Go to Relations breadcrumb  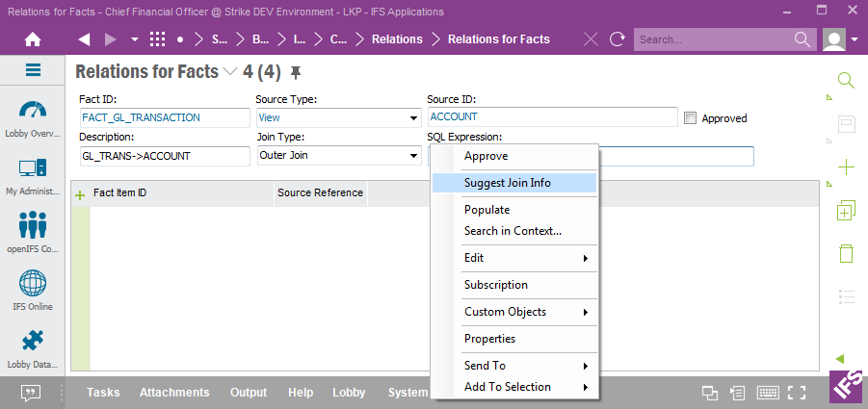tap(397, 39)
